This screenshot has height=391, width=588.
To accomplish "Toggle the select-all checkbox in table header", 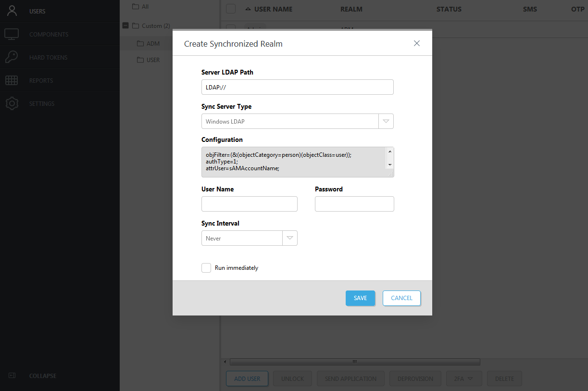I will [231, 9].
